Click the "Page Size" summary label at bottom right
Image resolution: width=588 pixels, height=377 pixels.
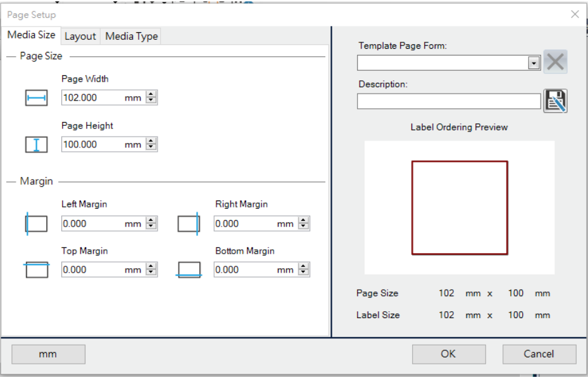pyautogui.click(x=377, y=293)
